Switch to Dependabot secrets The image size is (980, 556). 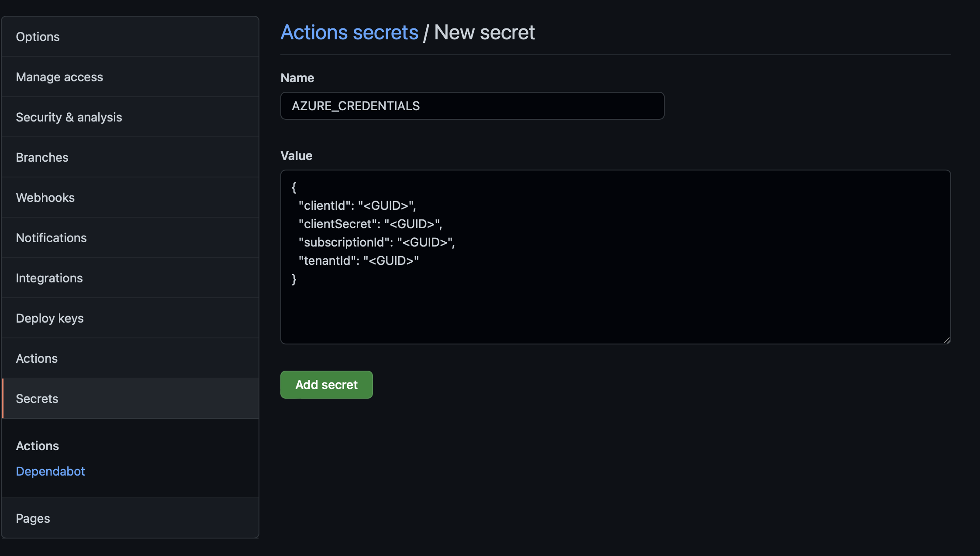(50, 471)
